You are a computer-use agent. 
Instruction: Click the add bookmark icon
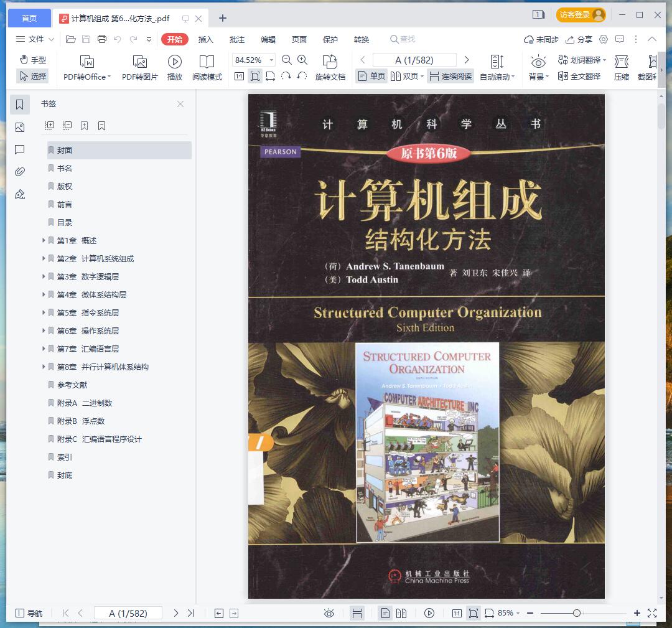point(85,126)
